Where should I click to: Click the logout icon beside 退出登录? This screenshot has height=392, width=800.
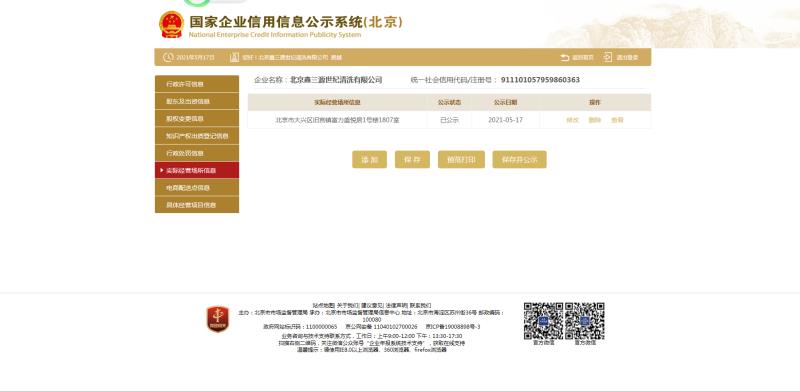tap(607, 57)
